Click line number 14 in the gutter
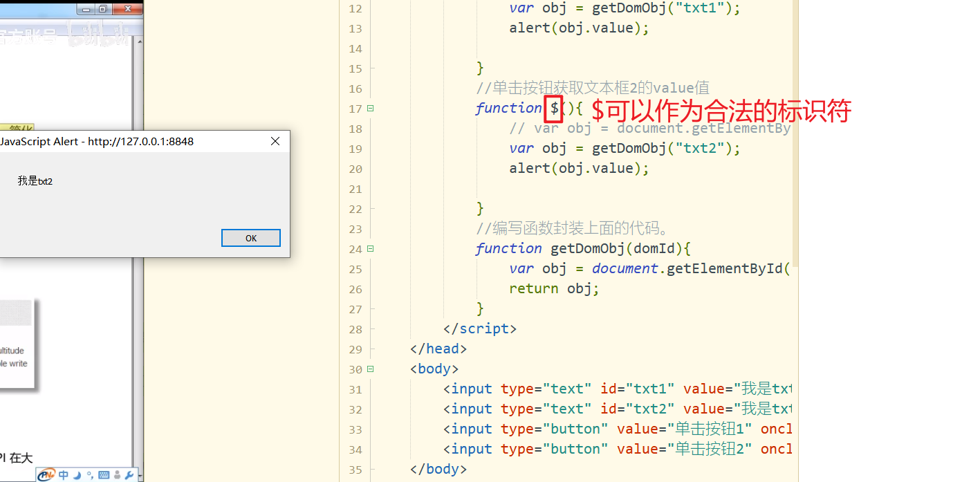The width and height of the screenshot is (980, 482). click(x=355, y=48)
